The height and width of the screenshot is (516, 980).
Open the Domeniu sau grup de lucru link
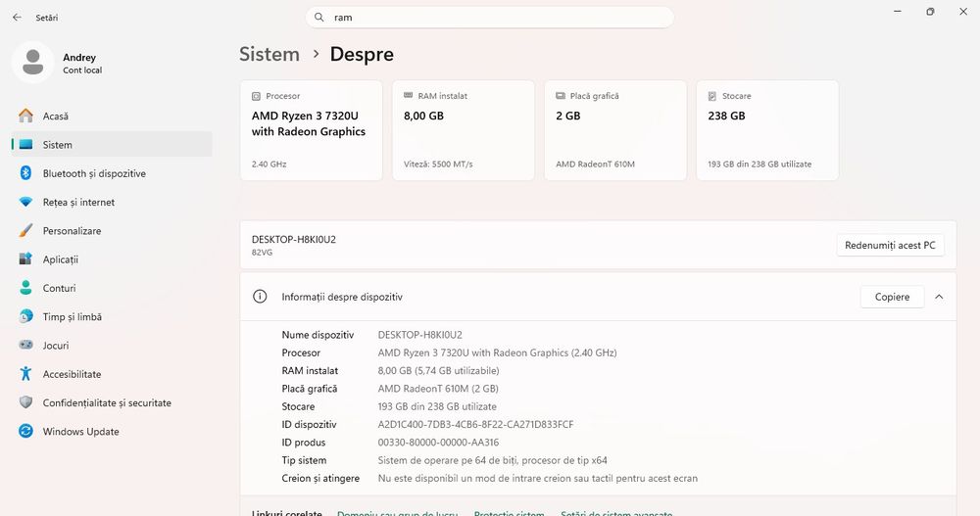point(398,513)
